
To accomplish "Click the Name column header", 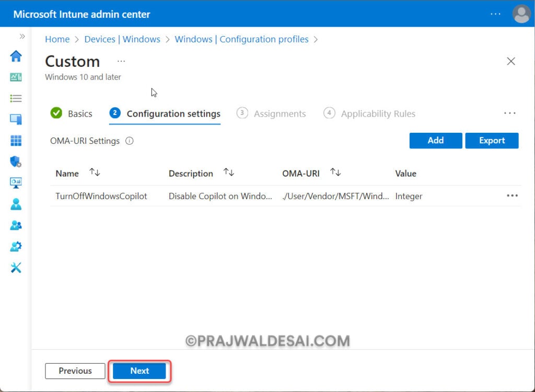I will (67, 174).
